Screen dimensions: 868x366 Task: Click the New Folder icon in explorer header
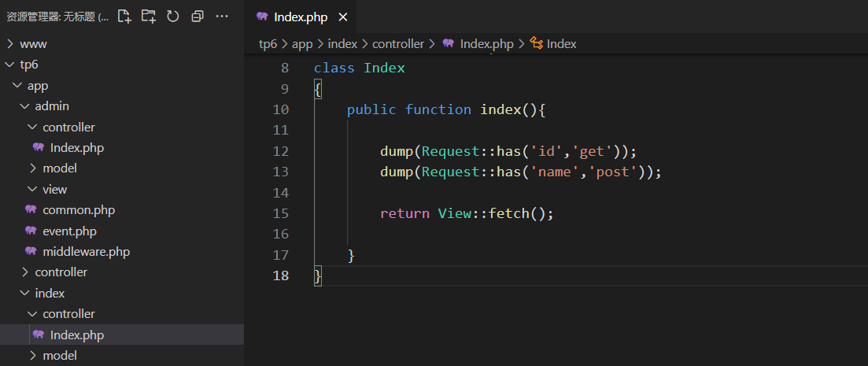149,17
